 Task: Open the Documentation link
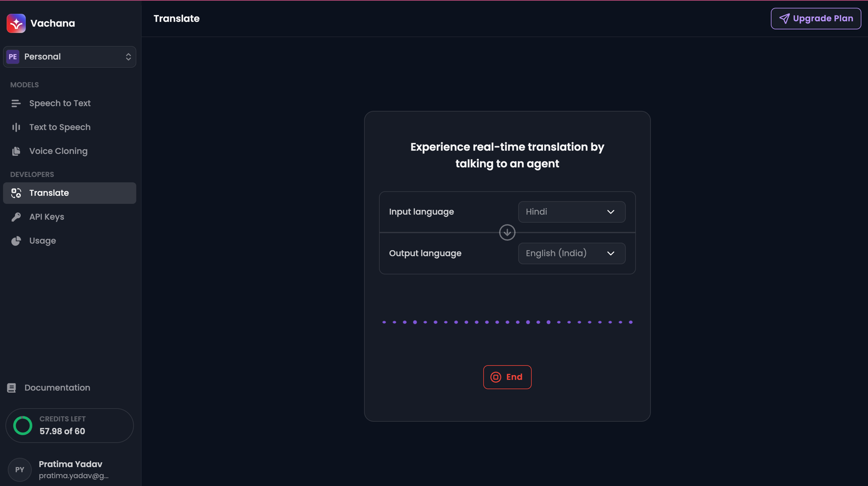(57, 388)
